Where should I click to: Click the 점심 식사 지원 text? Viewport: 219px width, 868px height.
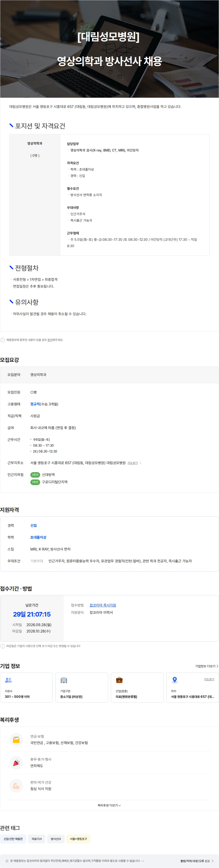41,789
